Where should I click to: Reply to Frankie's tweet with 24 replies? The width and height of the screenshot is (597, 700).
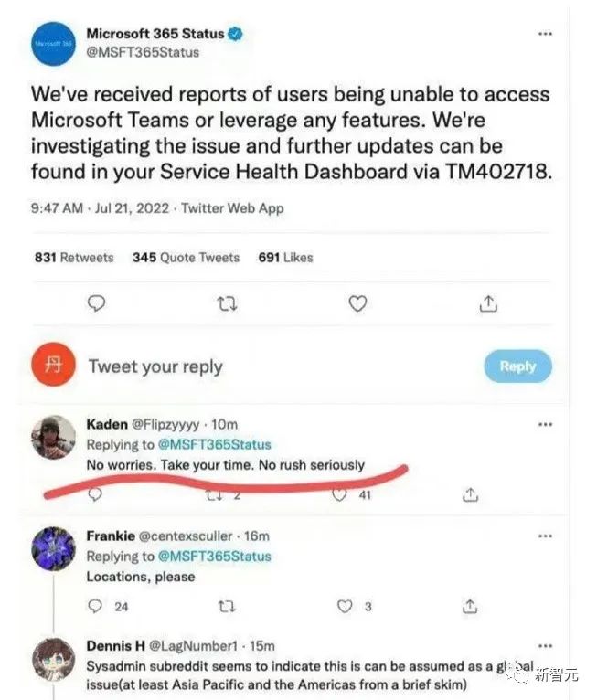pyautogui.click(x=96, y=606)
